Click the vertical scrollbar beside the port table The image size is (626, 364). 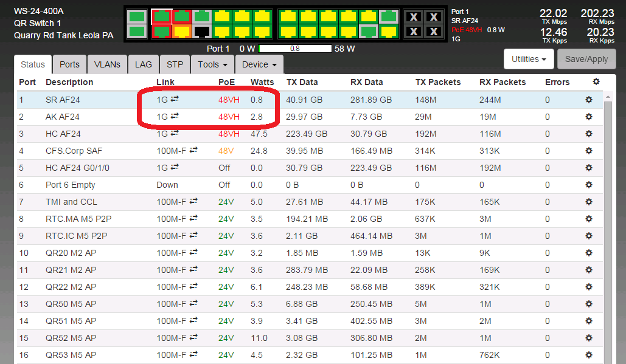click(x=608, y=231)
